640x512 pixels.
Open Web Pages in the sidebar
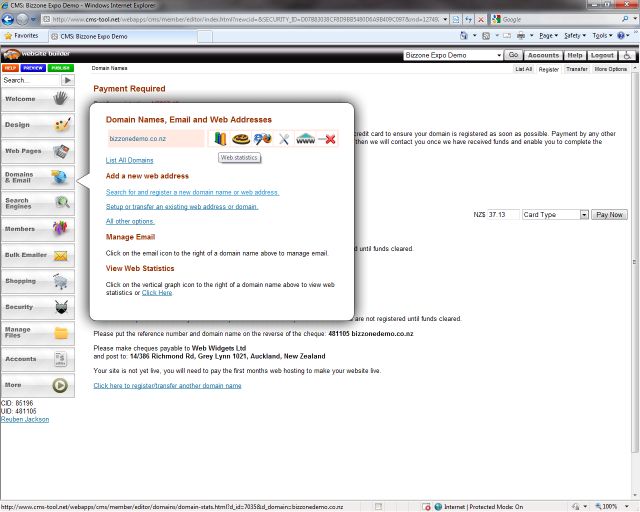click(36, 152)
